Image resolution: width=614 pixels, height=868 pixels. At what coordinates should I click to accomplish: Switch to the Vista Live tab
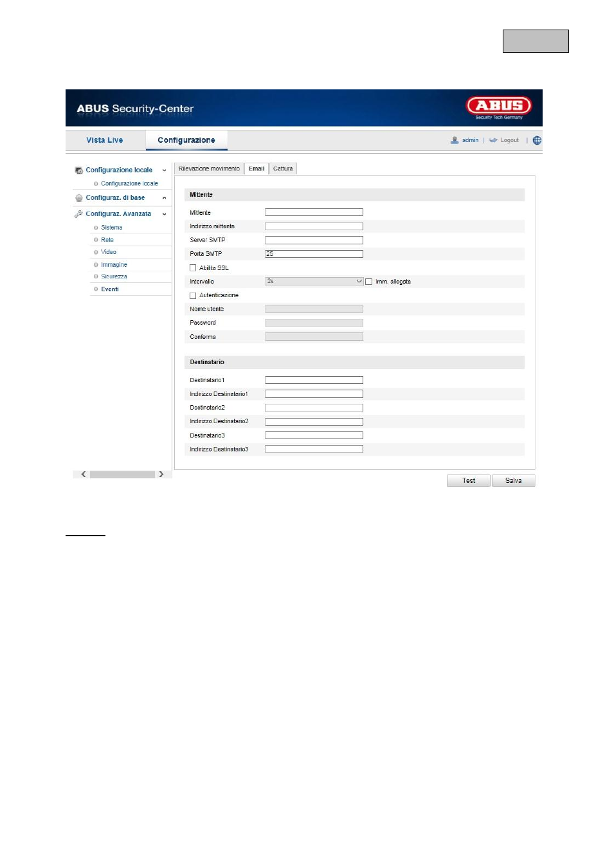[105, 140]
